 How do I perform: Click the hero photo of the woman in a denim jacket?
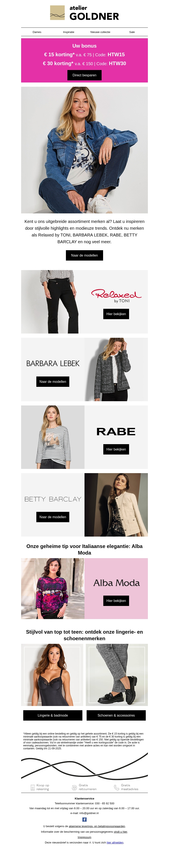click(84, 150)
